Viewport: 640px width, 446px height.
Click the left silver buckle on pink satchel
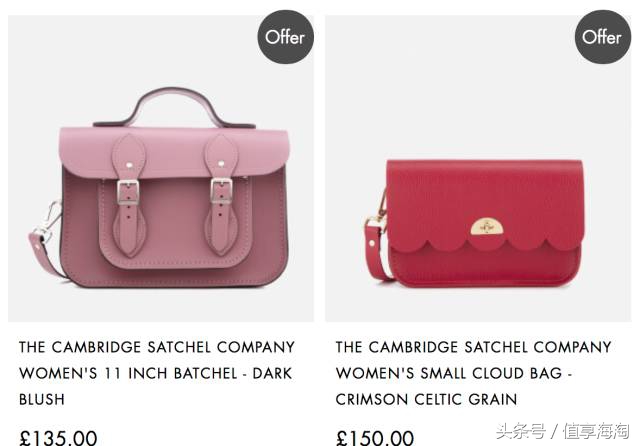128,192
